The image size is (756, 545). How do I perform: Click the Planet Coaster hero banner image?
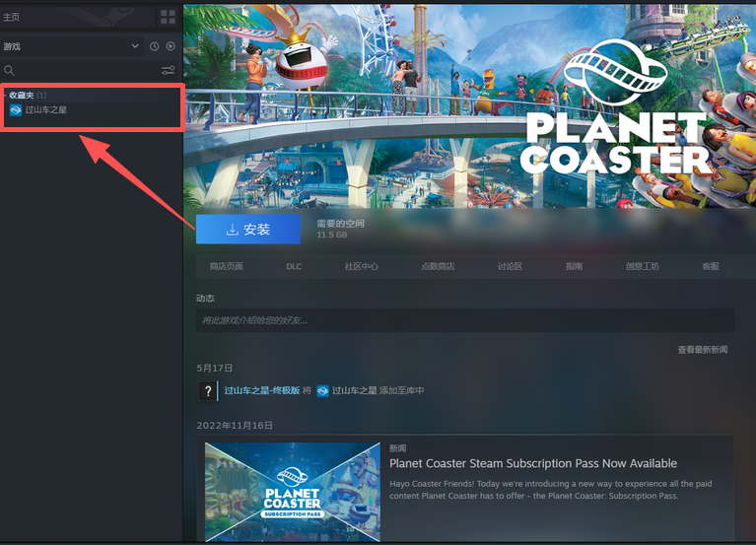click(469, 106)
